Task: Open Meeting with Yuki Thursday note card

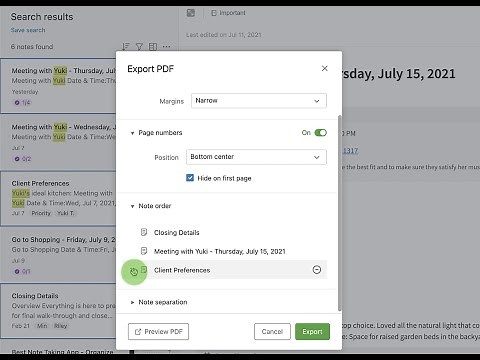Action: [58, 86]
